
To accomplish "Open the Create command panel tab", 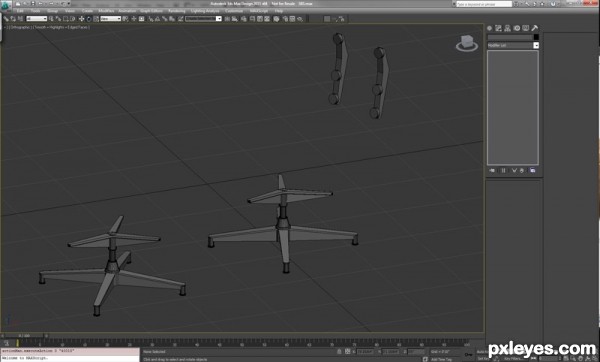I will (x=489, y=28).
